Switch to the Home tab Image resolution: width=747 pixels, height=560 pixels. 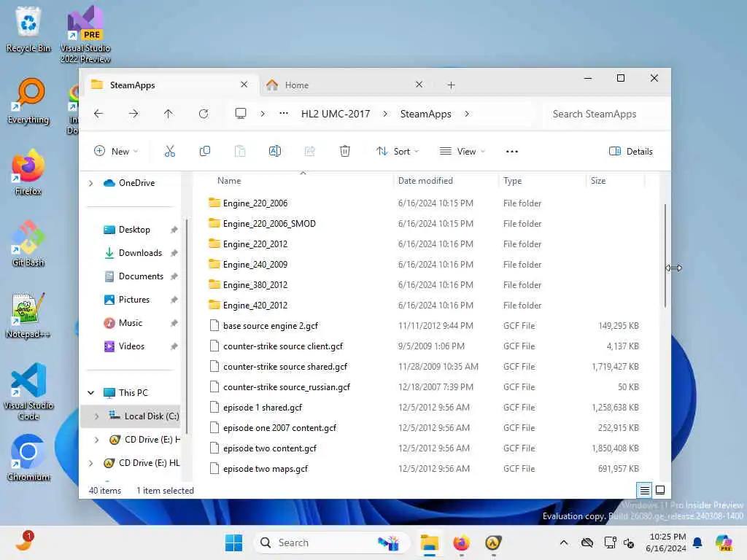point(347,85)
